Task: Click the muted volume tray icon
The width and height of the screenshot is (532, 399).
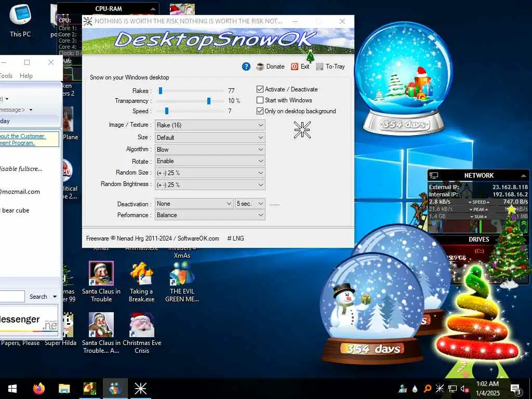Action: coord(465,389)
